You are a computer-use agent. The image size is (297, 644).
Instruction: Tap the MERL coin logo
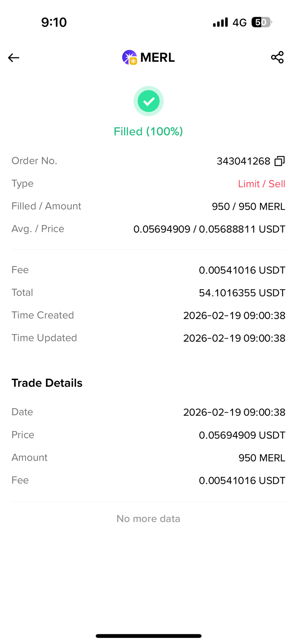(x=129, y=57)
